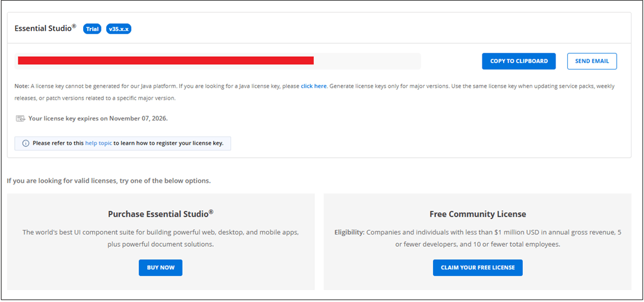Open the 'click here' Java license link
Viewport: 644px width, 302px height.
(314, 86)
